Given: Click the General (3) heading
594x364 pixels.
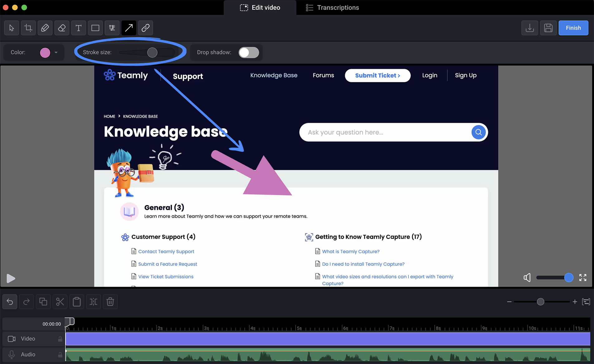Looking at the screenshot, I should 164,208.
